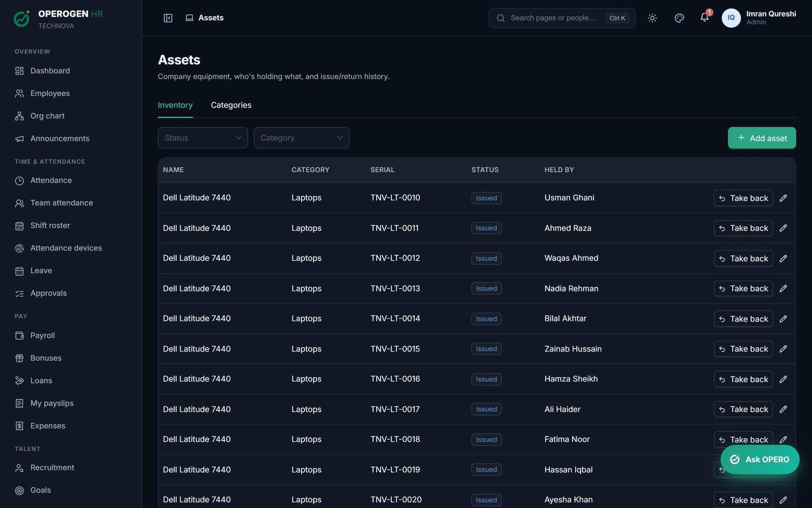Take back laptop from Zainab Hussain
This screenshot has width=812, height=508.
point(743,349)
